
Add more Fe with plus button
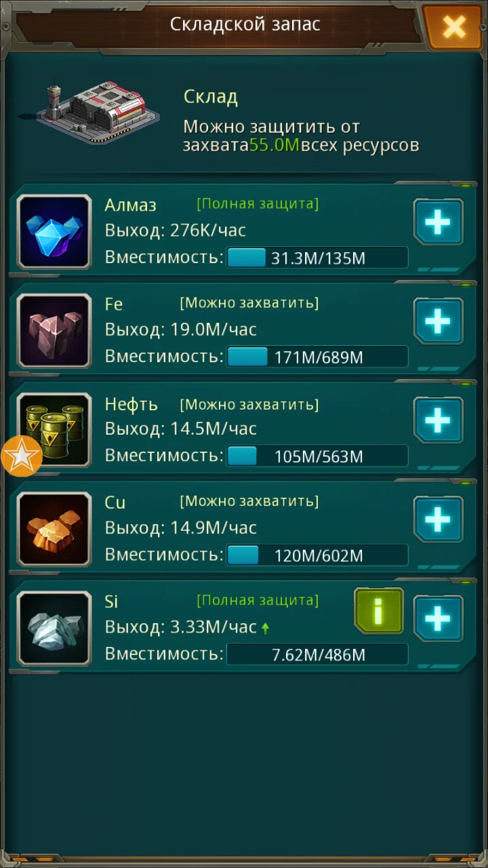coord(439,321)
